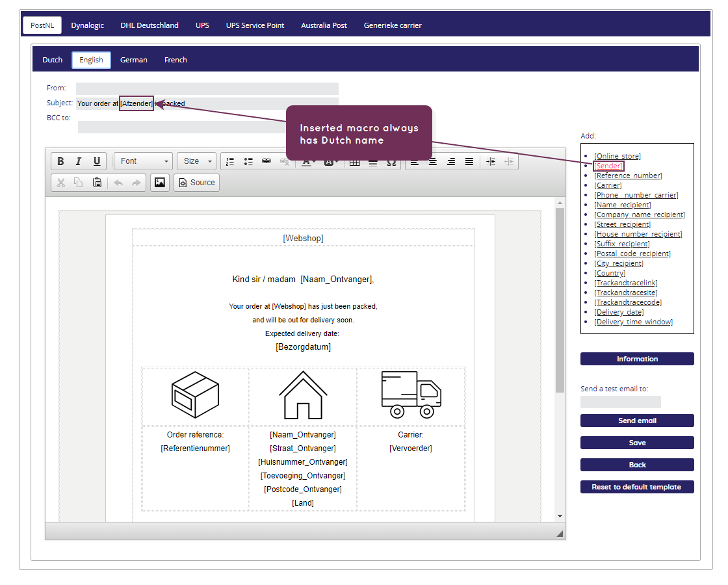Switch to the Generieke carrier tab
Screen dimensions: 728x585
[x=393, y=25]
